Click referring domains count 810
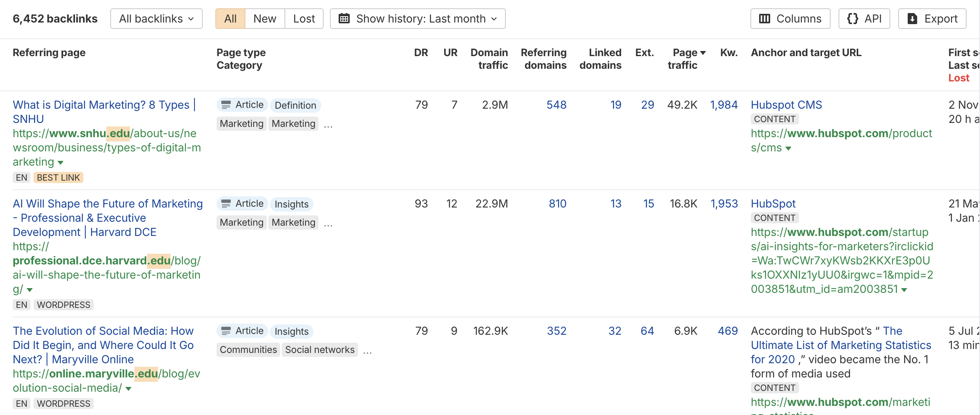Image resolution: width=980 pixels, height=415 pixels. click(557, 204)
